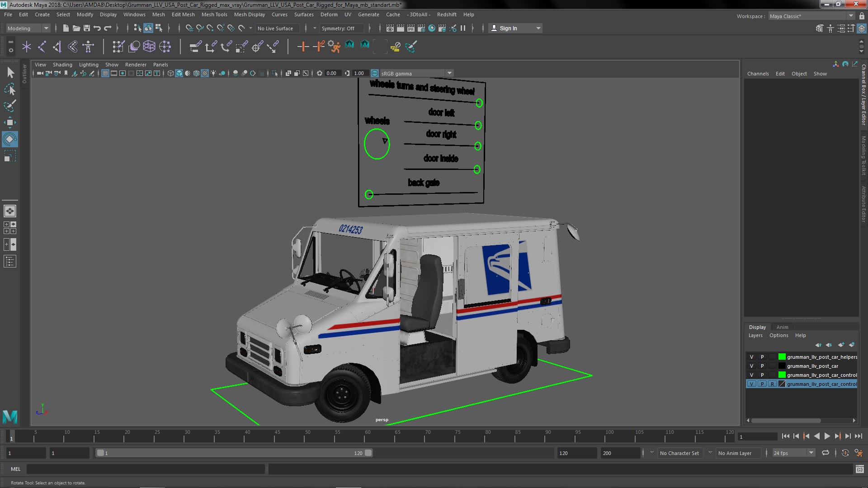Select the Rotate tool in toolbox

click(9, 139)
